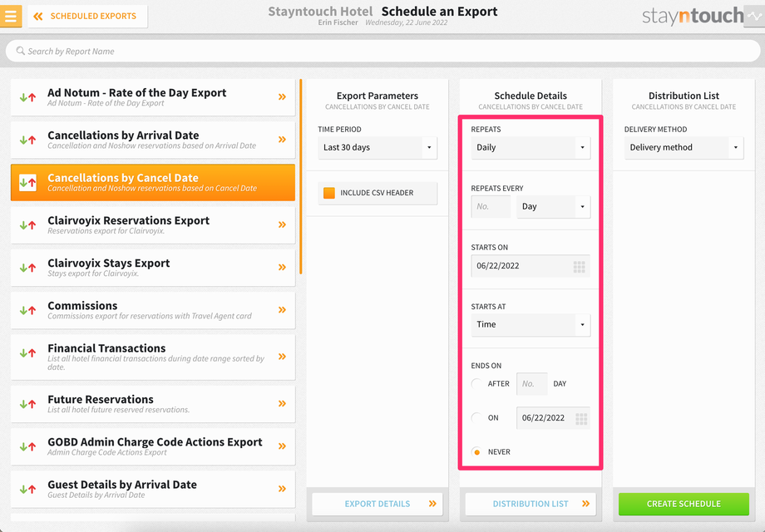This screenshot has height=532, width=765.
Task: Select Future Reservations report title
Action: pyautogui.click(x=101, y=399)
